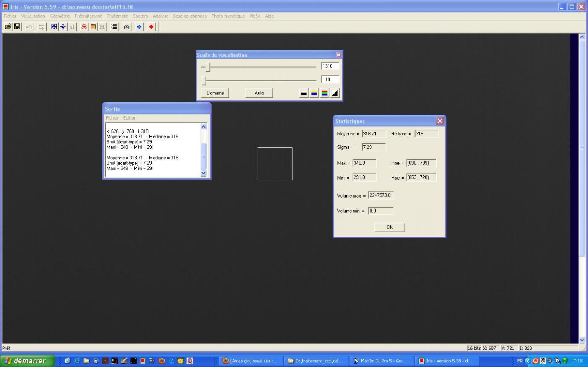Image resolution: width=588 pixels, height=367 pixels.
Task: Apply rainbow color palette in Seuils window
Action: click(324, 93)
